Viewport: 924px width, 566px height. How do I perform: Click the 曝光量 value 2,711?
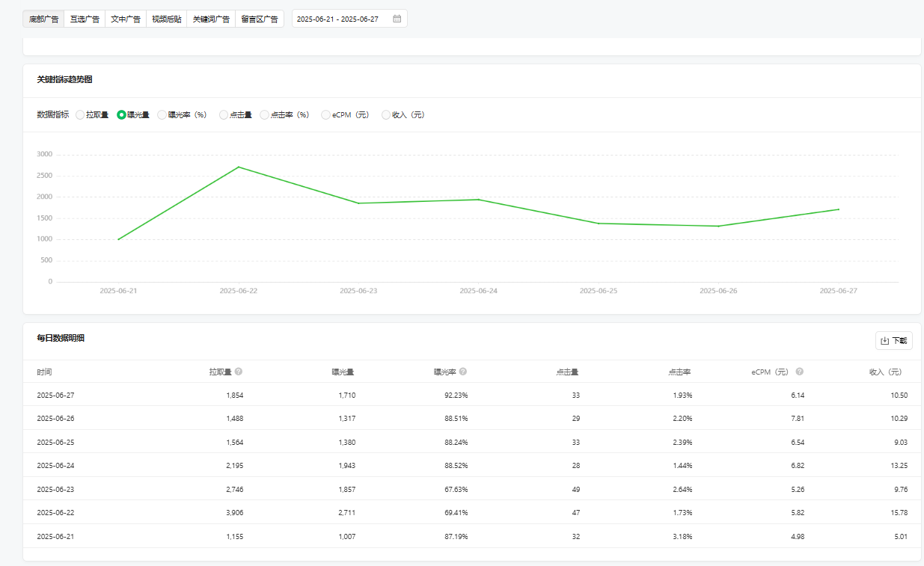click(x=346, y=512)
